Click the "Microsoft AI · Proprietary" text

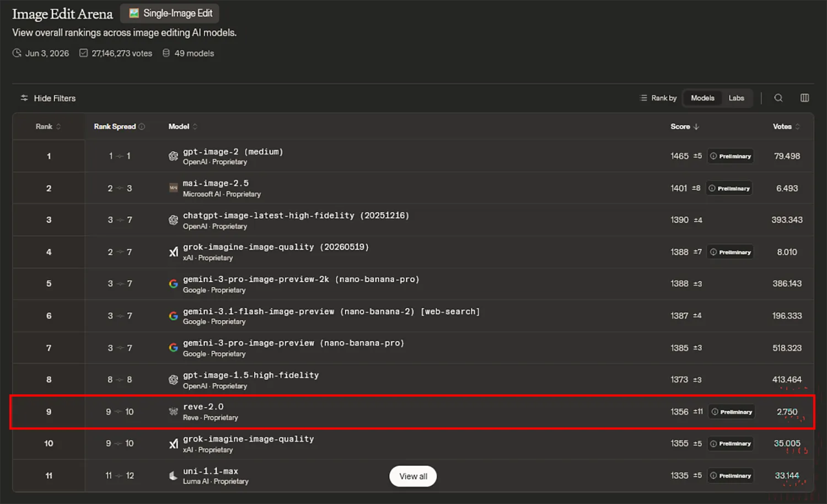222,194
